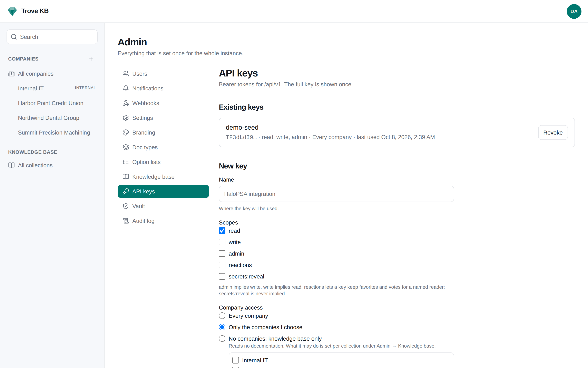Open the DA user avatar menu
Screen dimensions: 588x368
point(574,11)
